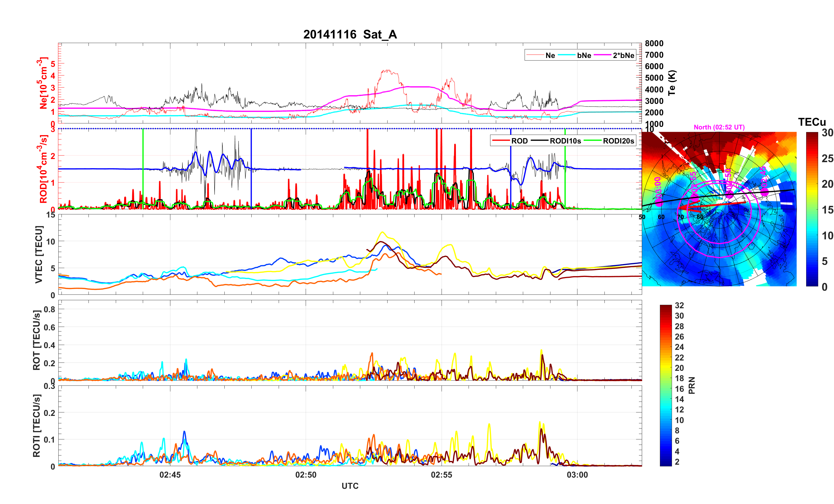
Task: Click the 02:50 time tick label
Action: [306, 475]
